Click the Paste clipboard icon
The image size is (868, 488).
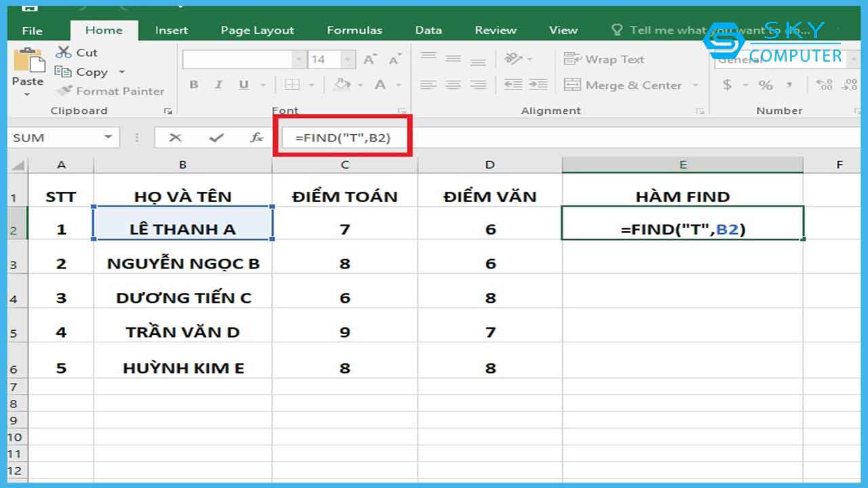28,62
